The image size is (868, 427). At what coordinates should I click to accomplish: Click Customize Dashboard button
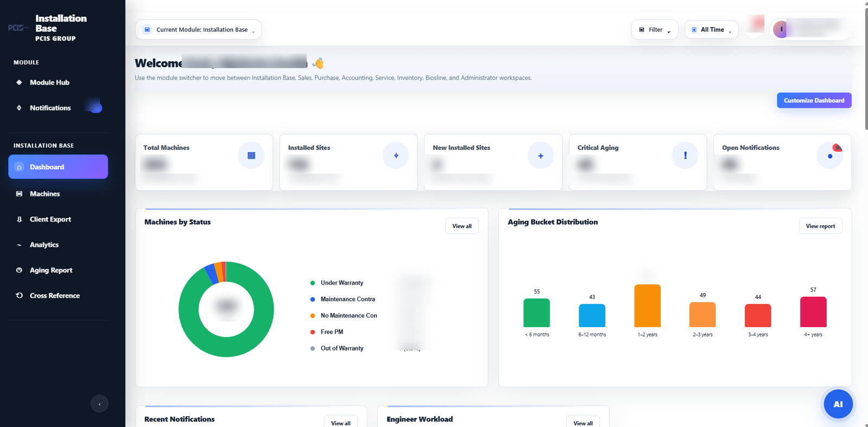[814, 100]
